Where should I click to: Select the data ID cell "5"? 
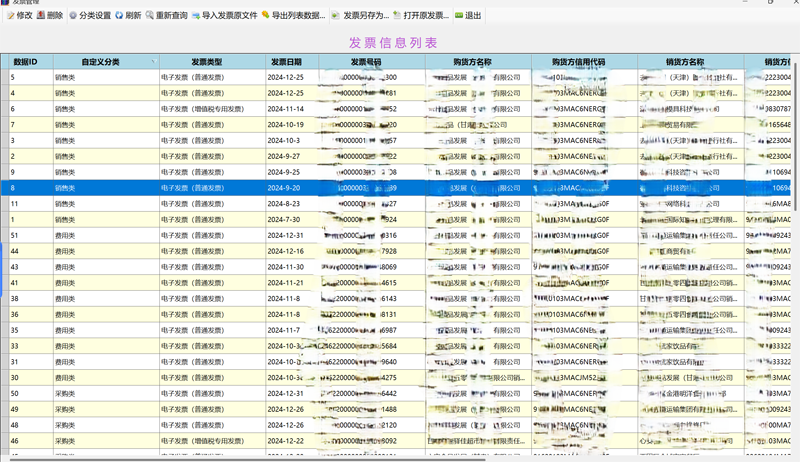tap(31, 78)
